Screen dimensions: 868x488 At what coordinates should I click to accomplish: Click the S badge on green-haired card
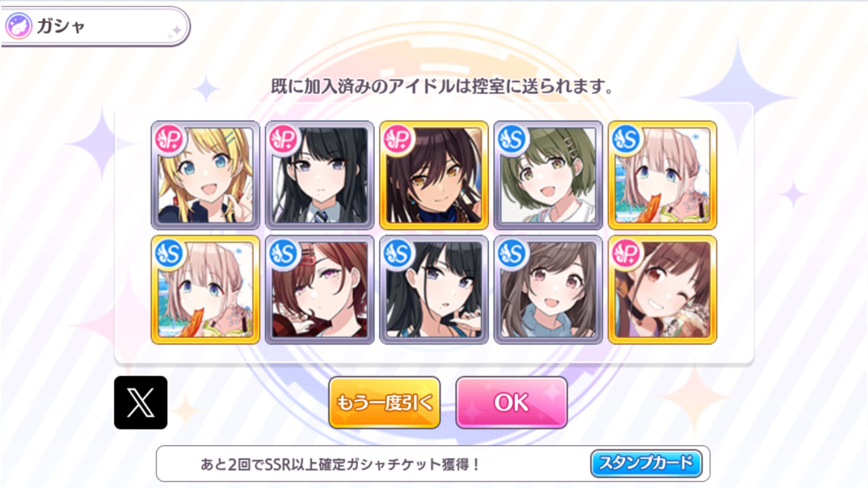click(x=512, y=139)
